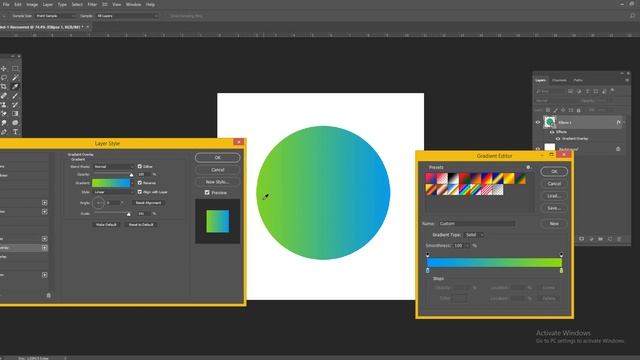Viewport: 640px width, 360px height.
Task: Select the Pen tool
Action: pyautogui.click(x=4, y=131)
